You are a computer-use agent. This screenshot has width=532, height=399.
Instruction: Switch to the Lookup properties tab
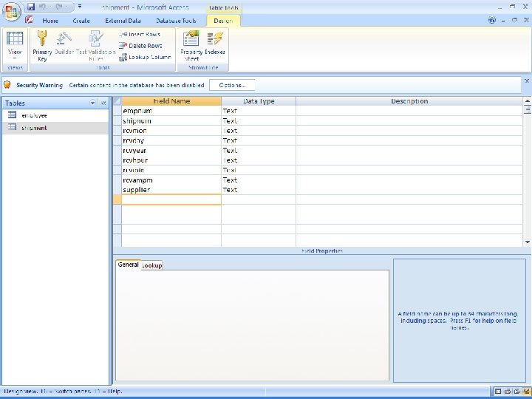[152, 265]
